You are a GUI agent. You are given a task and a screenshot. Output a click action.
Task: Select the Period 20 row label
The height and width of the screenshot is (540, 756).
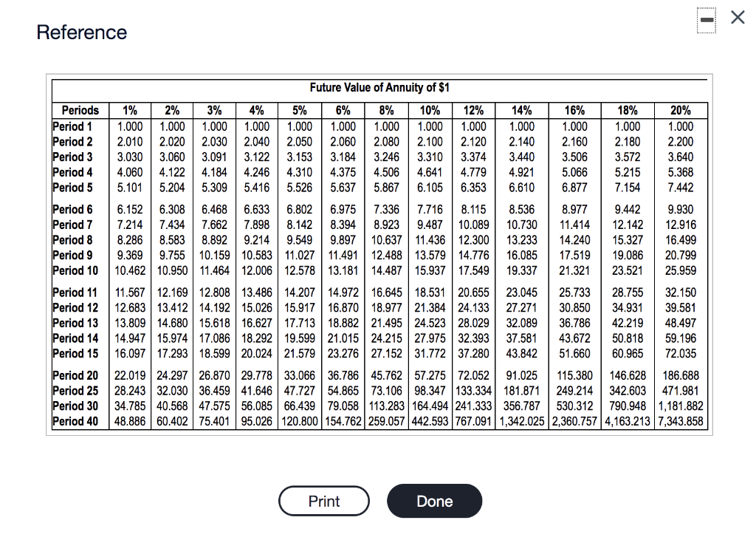(x=75, y=375)
